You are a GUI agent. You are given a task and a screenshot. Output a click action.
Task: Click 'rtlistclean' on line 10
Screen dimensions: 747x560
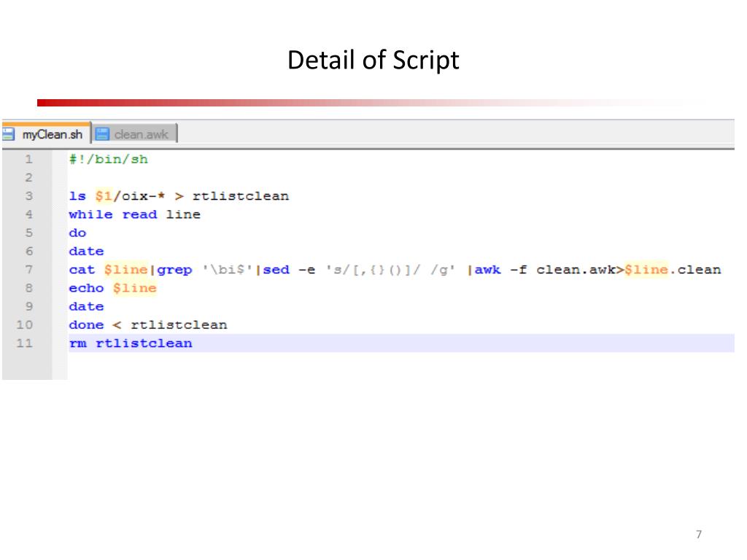pos(179,324)
